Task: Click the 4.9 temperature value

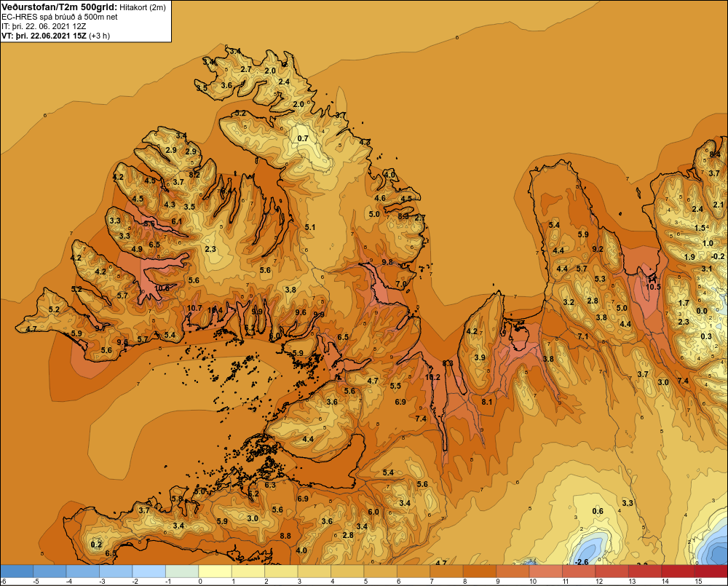Action: [137, 249]
